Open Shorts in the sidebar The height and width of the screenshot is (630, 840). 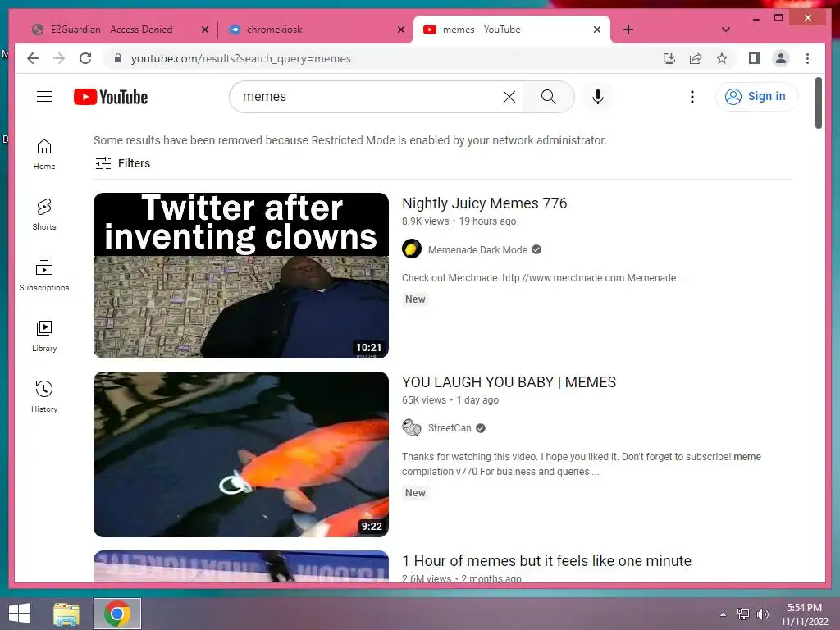click(44, 215)
